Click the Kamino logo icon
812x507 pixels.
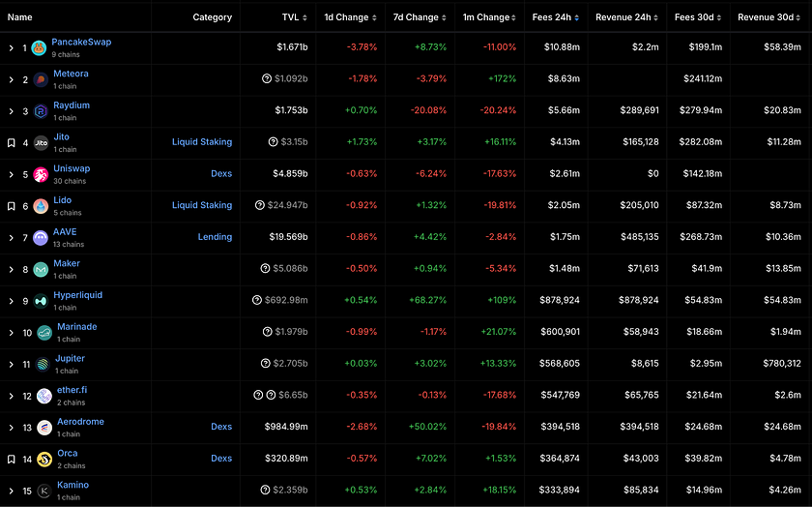(44, 491)
